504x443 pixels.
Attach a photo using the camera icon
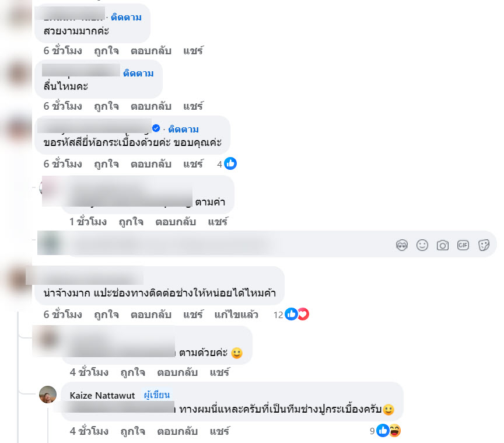point(443,246)
